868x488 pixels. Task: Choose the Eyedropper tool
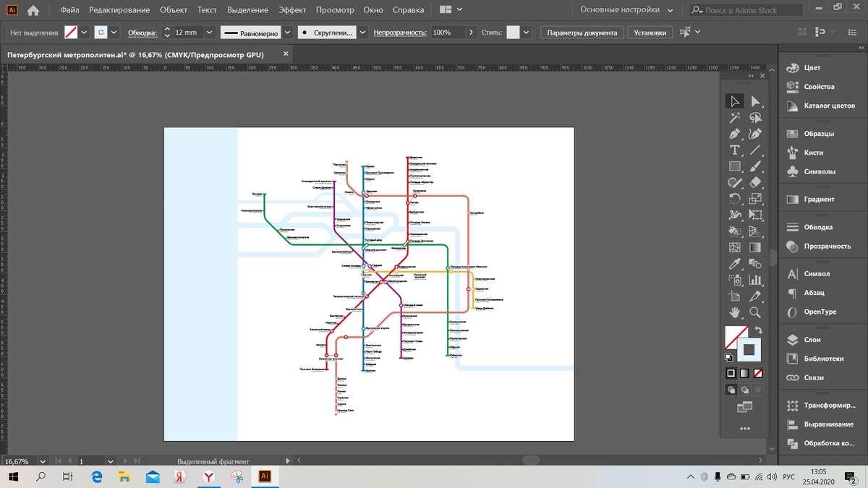click(x=735, y=264)
